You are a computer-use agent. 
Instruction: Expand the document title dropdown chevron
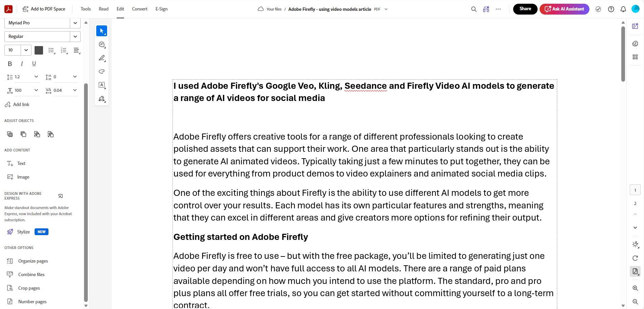[386, 9]
